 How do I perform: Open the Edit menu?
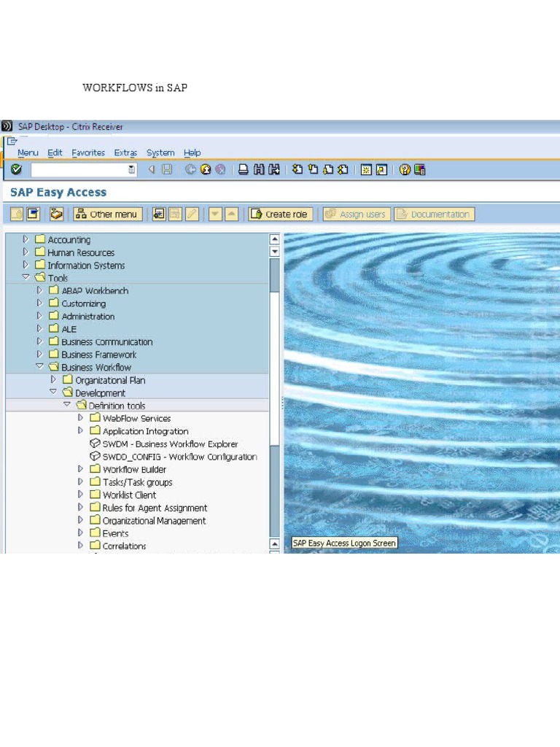click(x=55, y=152)
